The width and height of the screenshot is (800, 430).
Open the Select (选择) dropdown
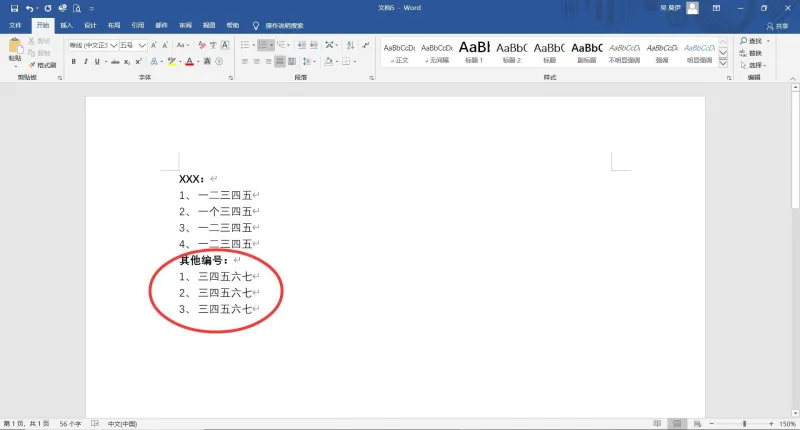pos(753,65)
